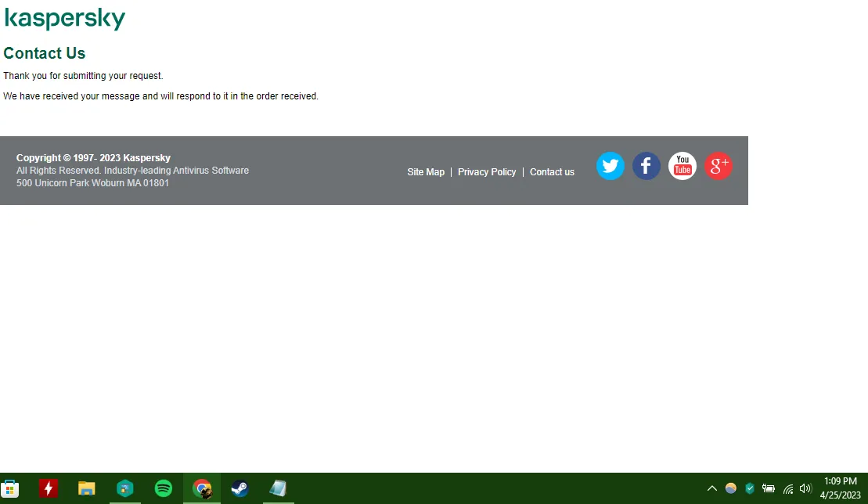This screenshot has width=868, height=504.
Task: Open Kaspersky's YouTube channel icon
Action: pos(682,165)
